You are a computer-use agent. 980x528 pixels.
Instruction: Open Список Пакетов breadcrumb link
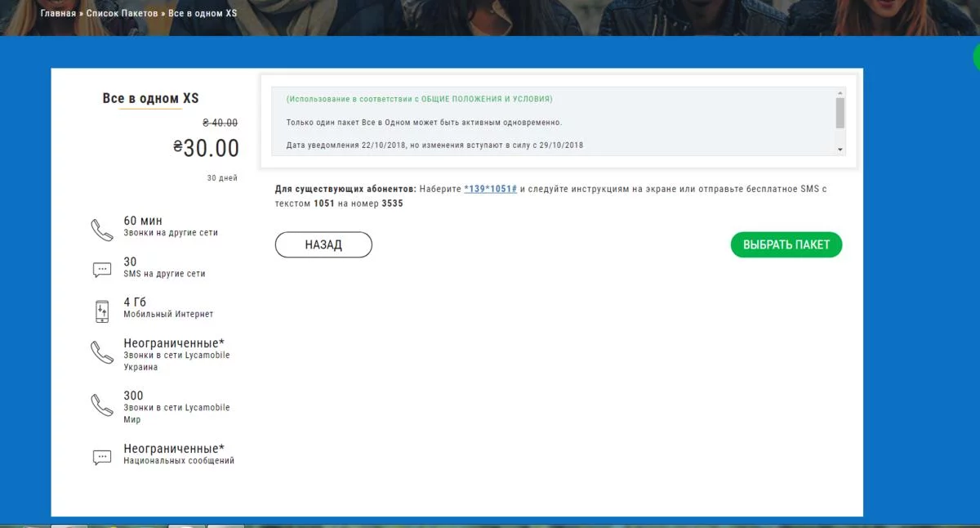pyautogui.click(x=122, y=14)
